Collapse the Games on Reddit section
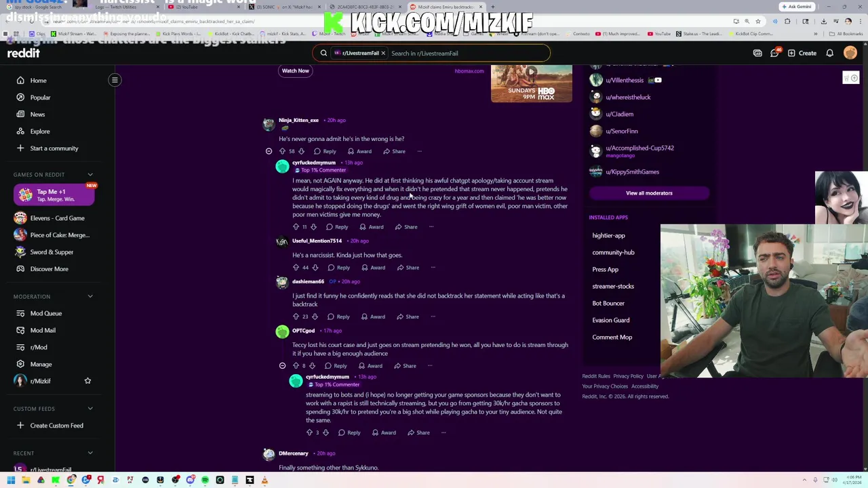The image size is (868, 488). point(90,174)
